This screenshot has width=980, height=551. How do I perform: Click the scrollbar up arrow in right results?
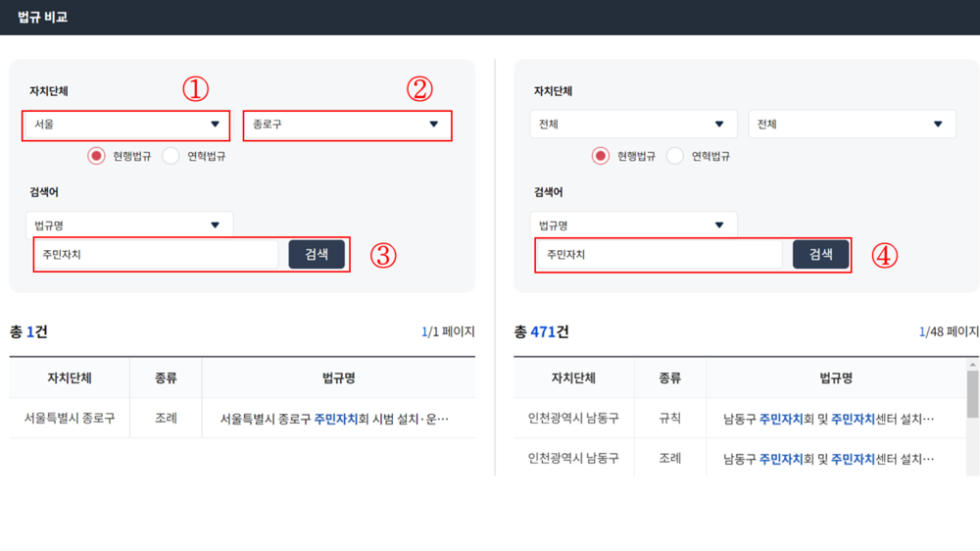972,364
